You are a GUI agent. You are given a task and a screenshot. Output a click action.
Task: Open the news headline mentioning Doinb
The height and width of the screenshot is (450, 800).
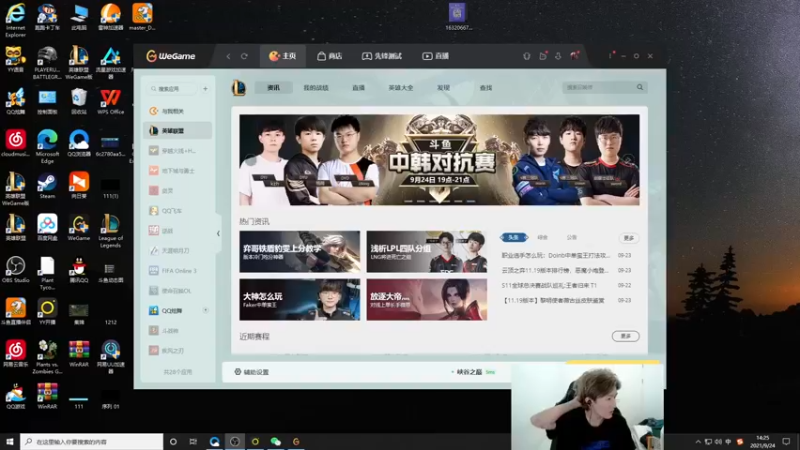(556, 255)
